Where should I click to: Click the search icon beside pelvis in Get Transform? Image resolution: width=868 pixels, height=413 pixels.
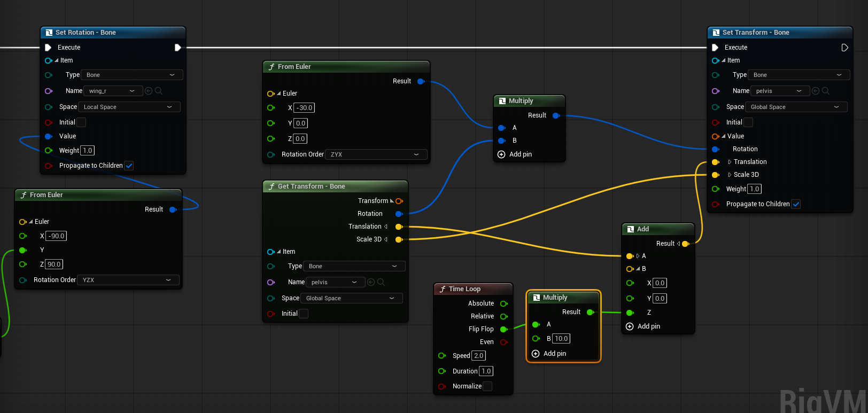(x=381, y=282)
